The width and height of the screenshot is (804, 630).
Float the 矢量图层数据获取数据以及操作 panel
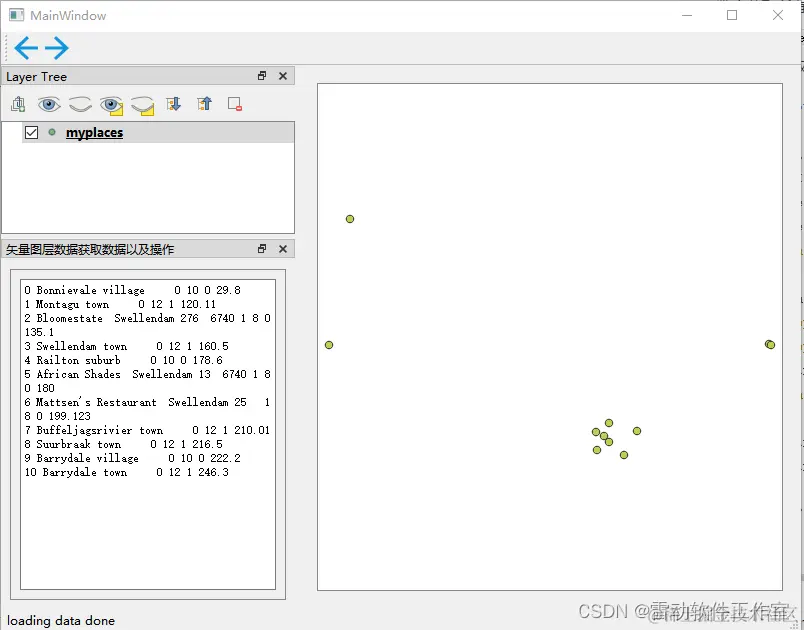[x=262, y=249]
